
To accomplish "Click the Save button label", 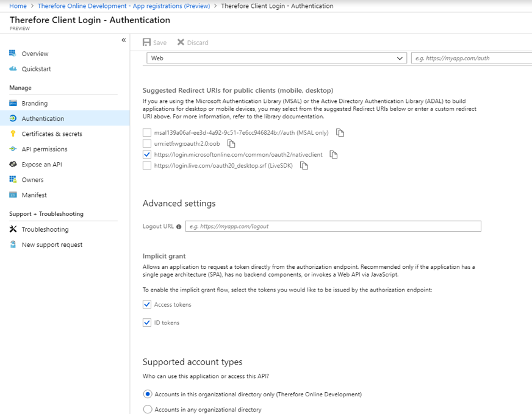I will click(160, 43).
